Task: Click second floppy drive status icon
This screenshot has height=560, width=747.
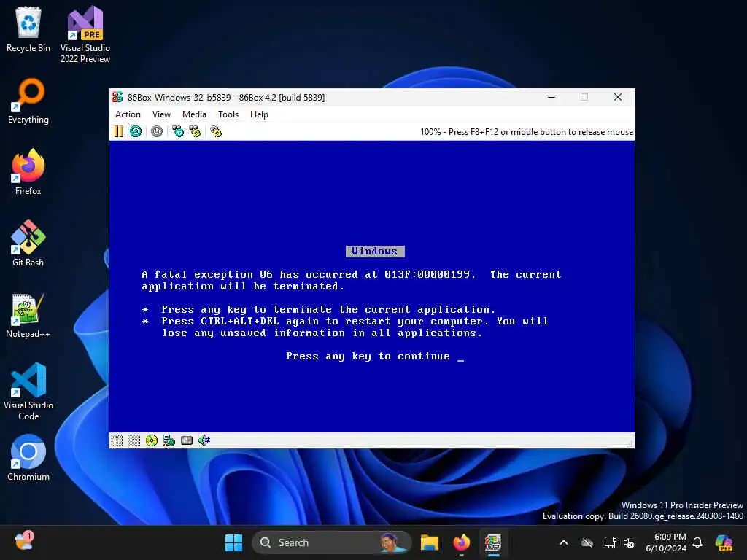Action: click(134, 440)
